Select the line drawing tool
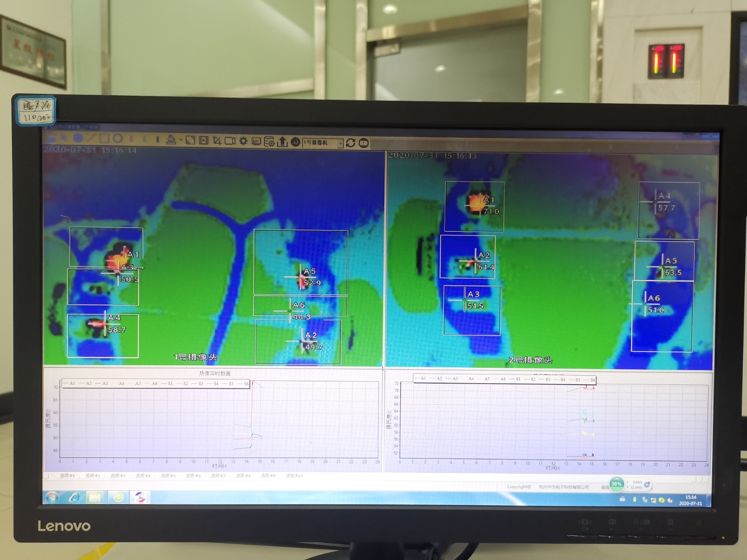 click(91, 139)
